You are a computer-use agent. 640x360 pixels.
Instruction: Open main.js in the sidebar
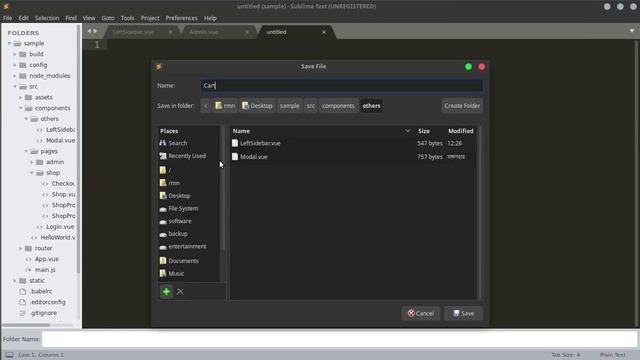point(45,270)
